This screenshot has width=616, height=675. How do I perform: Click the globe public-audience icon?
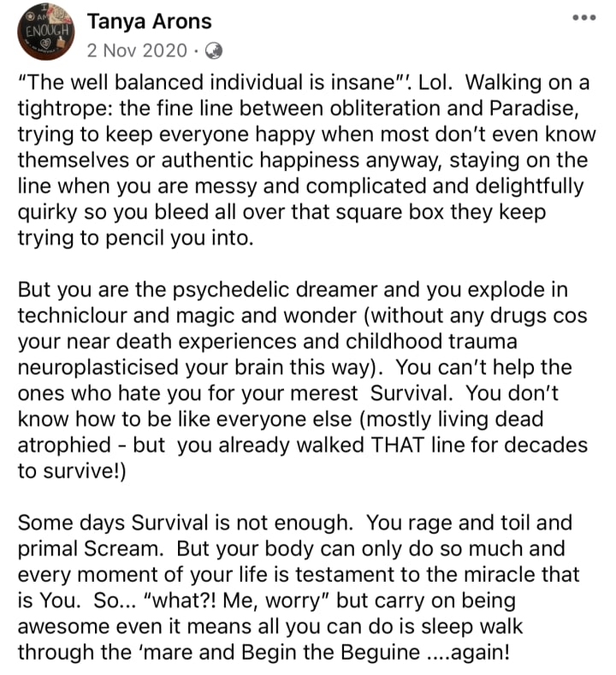[214, 50]
